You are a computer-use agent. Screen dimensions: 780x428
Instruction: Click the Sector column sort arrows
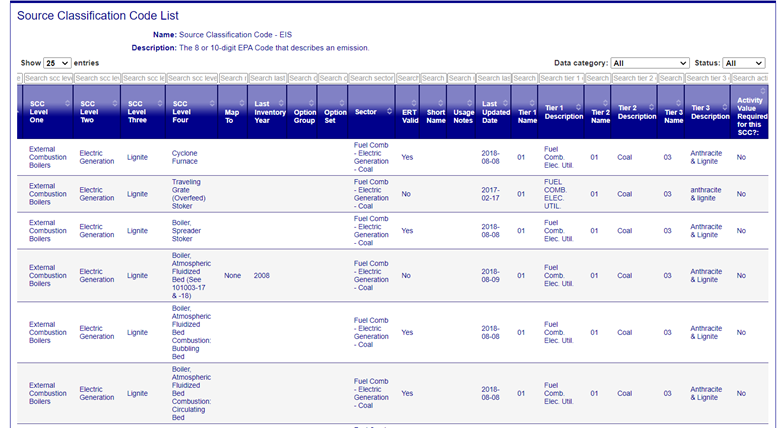coord(390,111)
